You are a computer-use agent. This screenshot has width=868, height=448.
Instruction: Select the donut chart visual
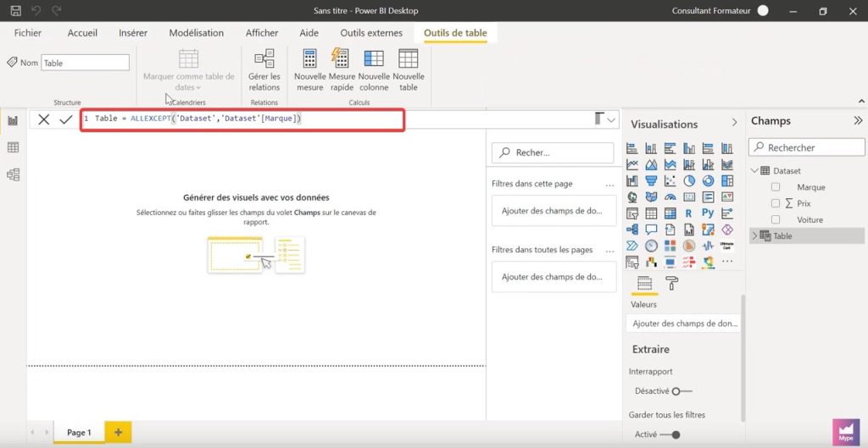708,181
